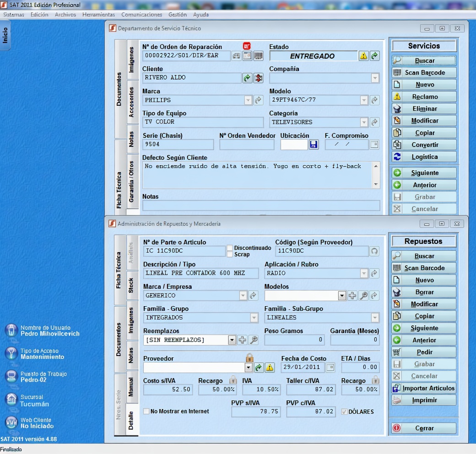Screen dimensions: 476x454
Task: Click the Costo s/IVA field showing 52.50
Action: [x=168, y=389]
